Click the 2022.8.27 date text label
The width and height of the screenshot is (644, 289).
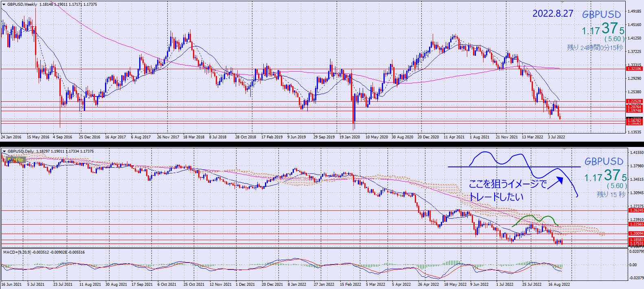coord(553,14)
